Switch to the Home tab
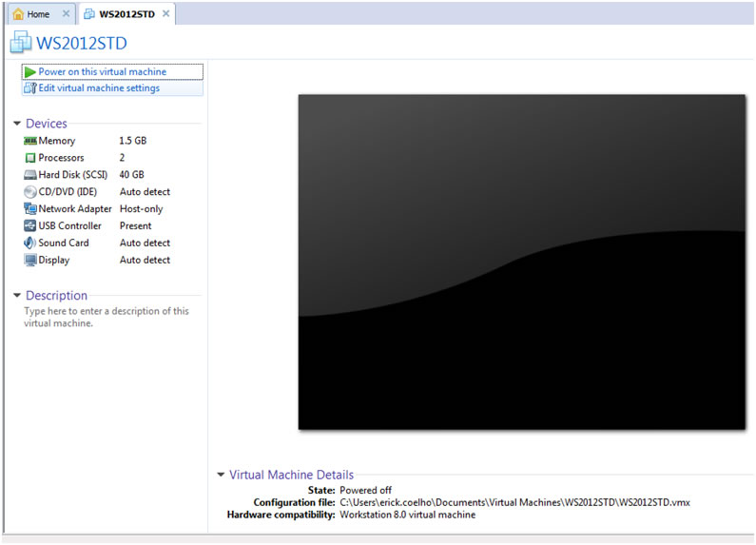This screenshot has width=756, height=545. 38,14
